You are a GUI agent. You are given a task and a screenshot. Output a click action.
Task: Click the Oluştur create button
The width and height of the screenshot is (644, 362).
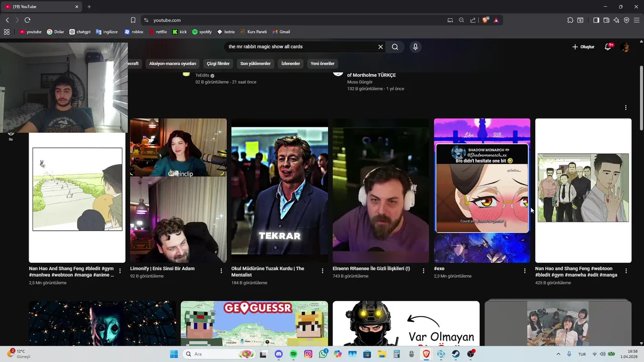(x=583, y=47)
